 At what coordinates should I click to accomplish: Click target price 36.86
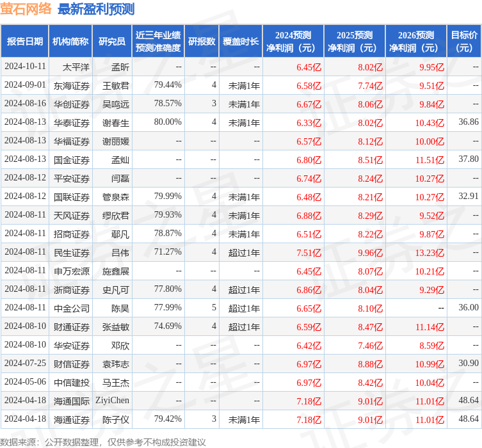tap(469, 122)
